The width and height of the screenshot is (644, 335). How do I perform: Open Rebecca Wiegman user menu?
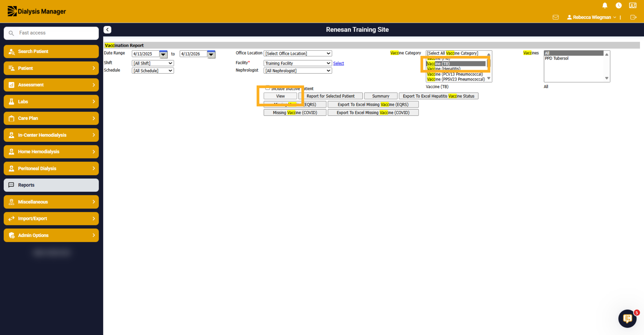(x=592, y=17)
